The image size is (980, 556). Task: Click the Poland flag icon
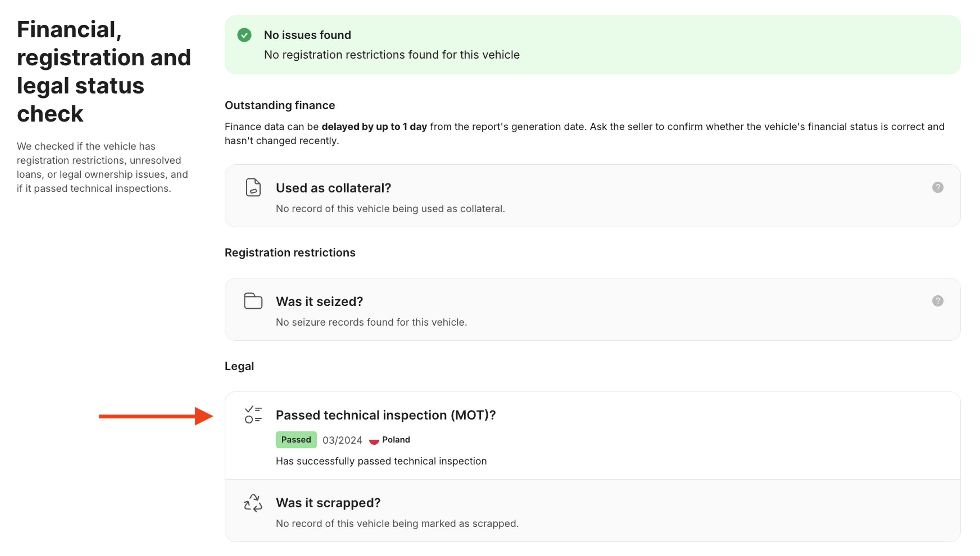(374, 440)
